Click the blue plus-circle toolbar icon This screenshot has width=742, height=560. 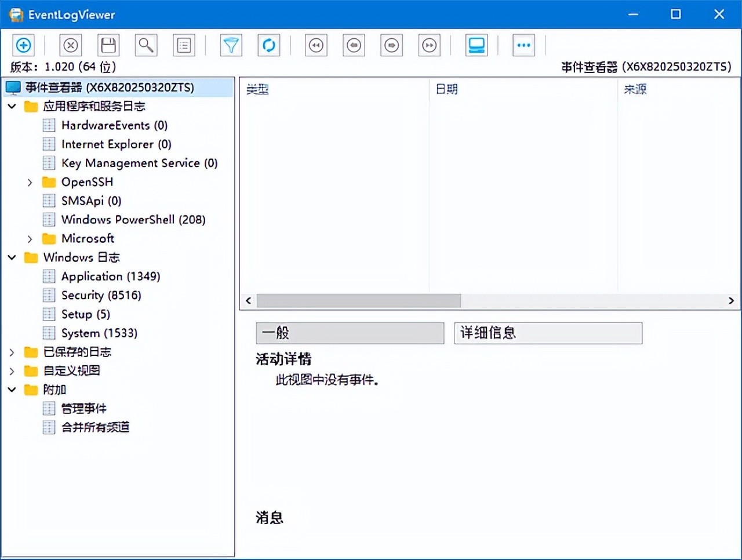23,45
